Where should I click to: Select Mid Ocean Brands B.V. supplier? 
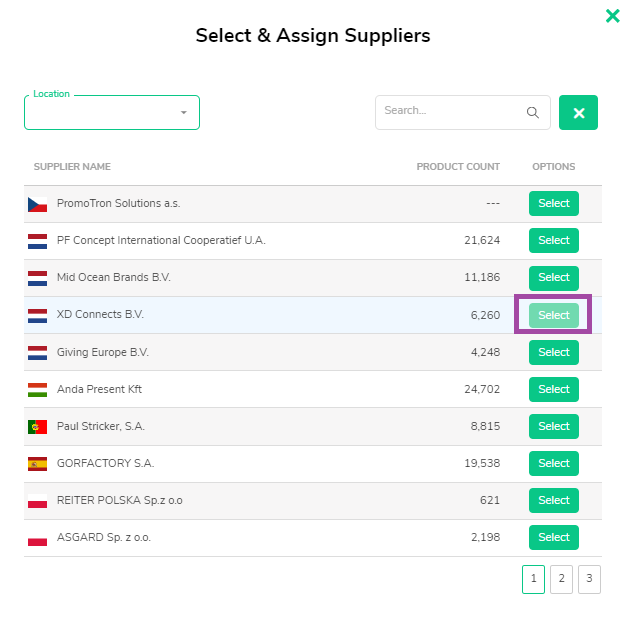click(554, 278)
